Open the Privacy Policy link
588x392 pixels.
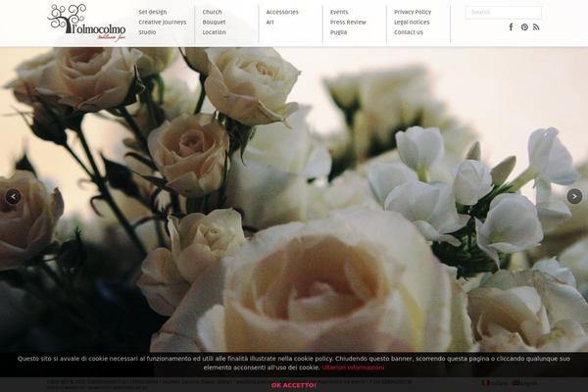coord(413,12)
